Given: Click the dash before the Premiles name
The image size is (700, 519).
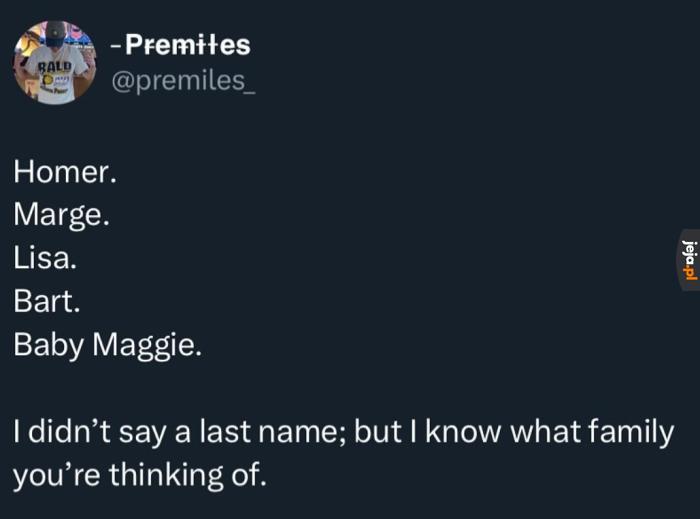Looking at the screenshot, I should click(x=116, y=46).
